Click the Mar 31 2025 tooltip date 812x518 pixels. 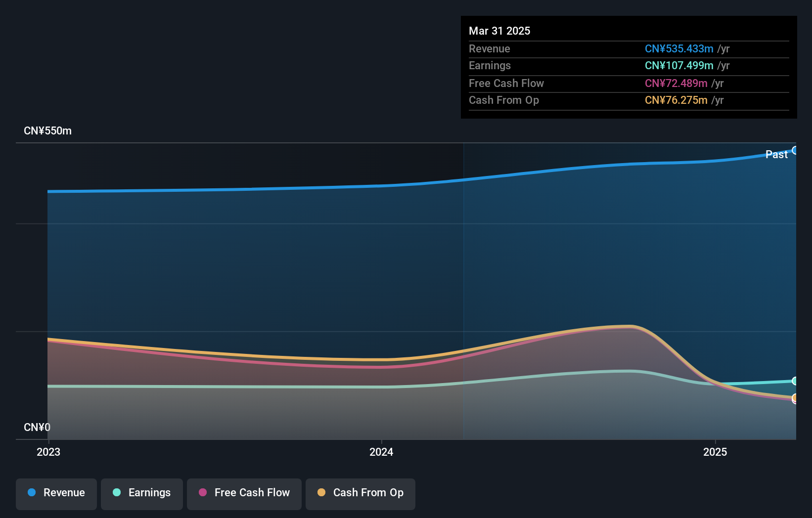point(499,31)
